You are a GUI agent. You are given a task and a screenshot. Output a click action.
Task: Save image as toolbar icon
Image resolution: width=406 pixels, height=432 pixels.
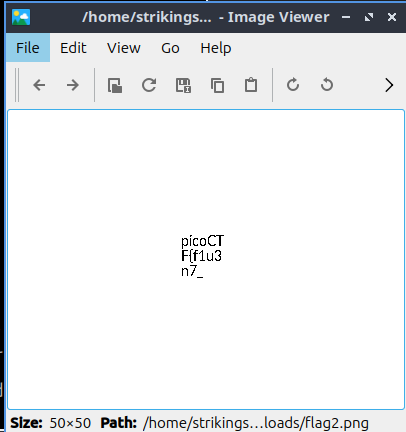183,85
